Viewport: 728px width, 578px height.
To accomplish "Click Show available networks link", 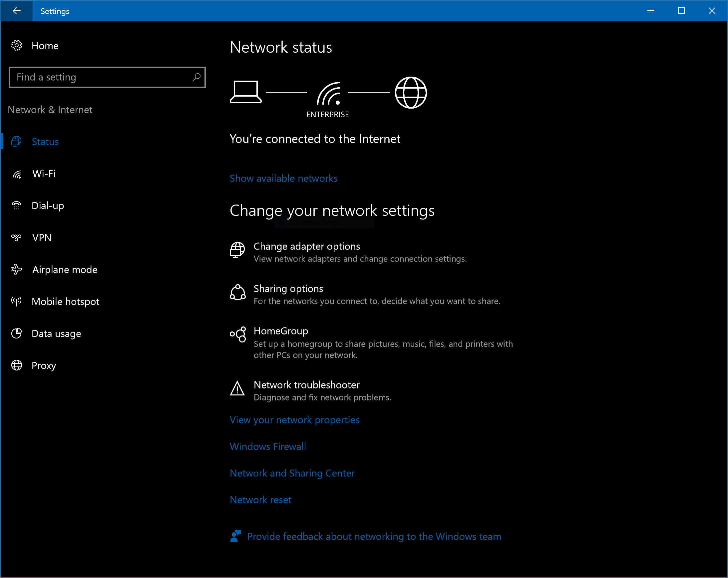I will tap(283, 178).
